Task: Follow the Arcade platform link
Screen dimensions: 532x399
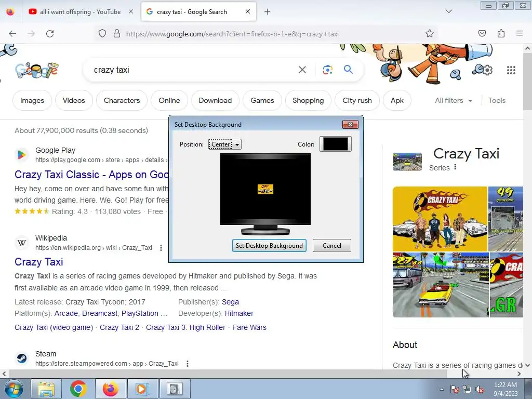Action: click(x=66, y=313)
